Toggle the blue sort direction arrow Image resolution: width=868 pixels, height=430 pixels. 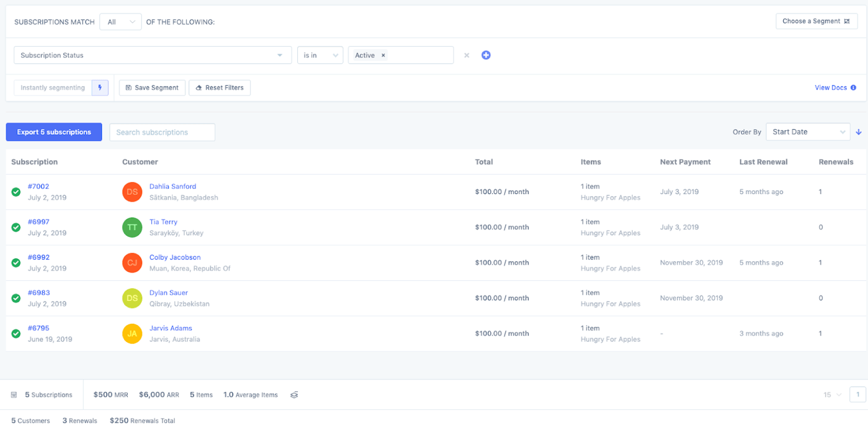click(x=859, y=132)
